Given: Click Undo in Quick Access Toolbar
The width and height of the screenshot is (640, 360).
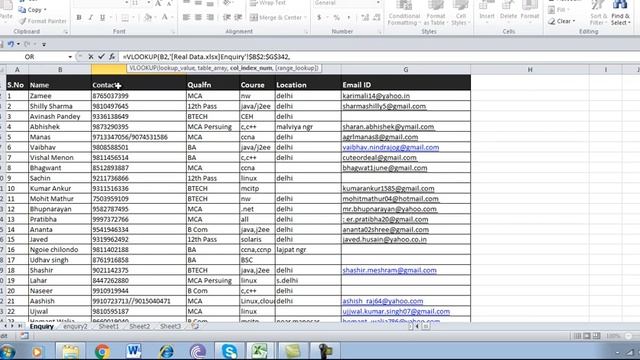Looking at the screenshot, I should tap(11, 44).
